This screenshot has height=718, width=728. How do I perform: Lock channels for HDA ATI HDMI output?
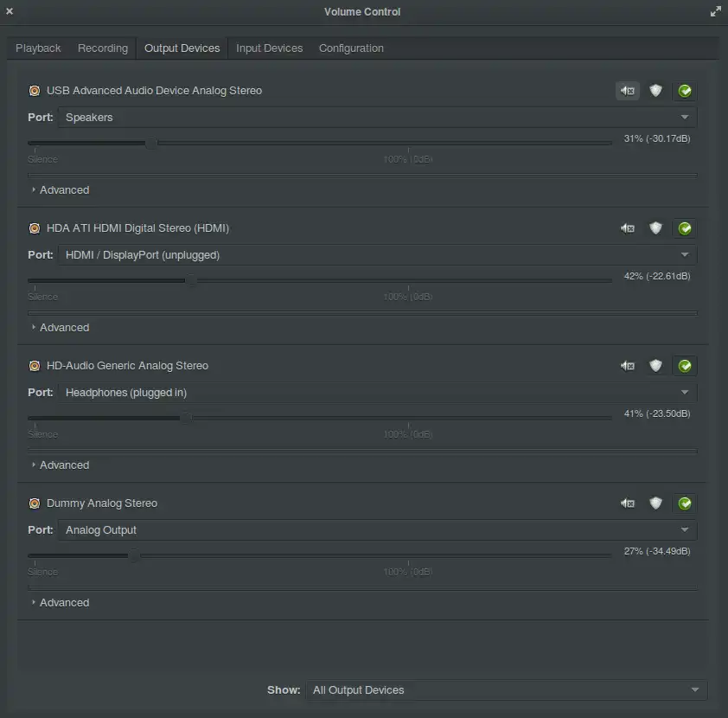[x=655, y=228]
